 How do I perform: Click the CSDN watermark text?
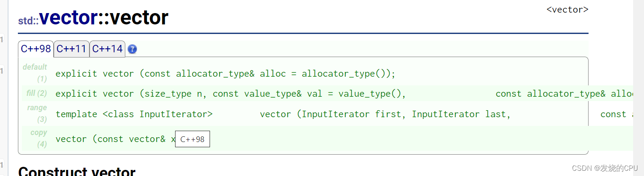click(x=604, y=168)
